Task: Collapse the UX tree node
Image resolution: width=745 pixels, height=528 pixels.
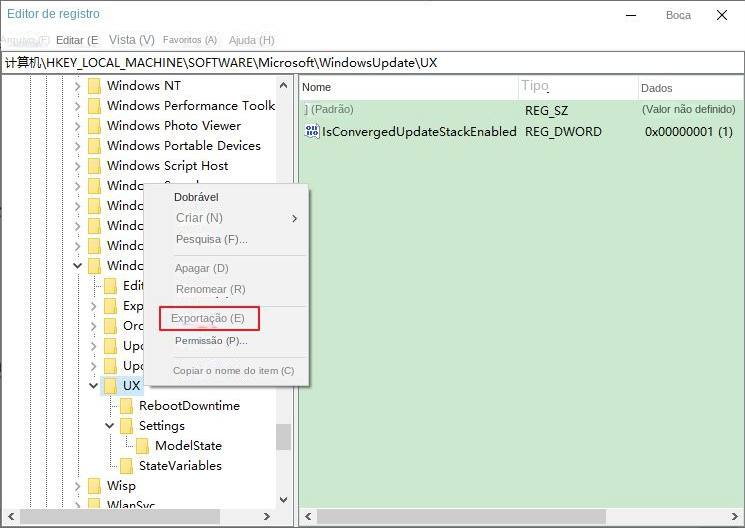Action: point(94,386)
